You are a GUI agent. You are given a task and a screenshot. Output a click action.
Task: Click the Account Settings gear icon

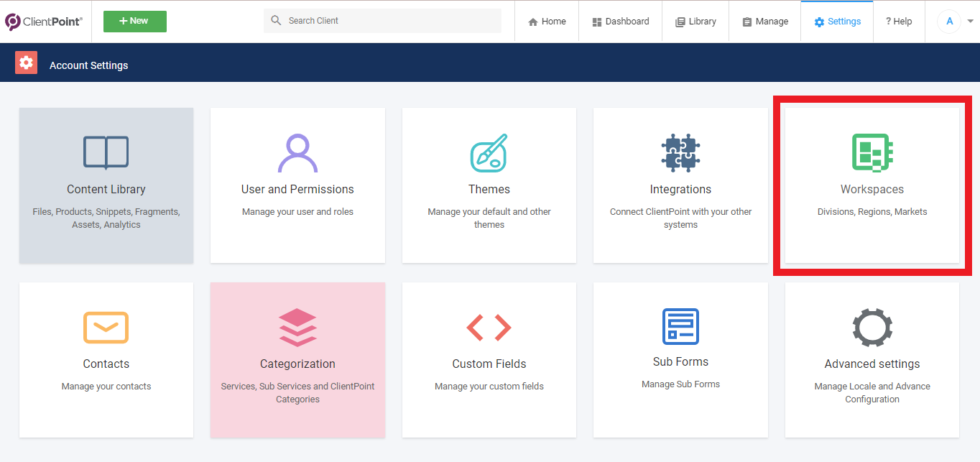(27, 63)
